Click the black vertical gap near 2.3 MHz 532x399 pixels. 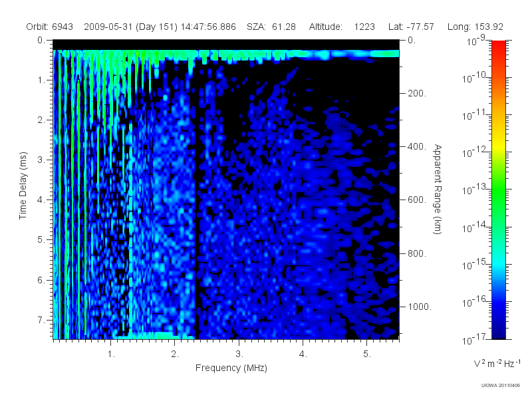(x=197, y=203)
